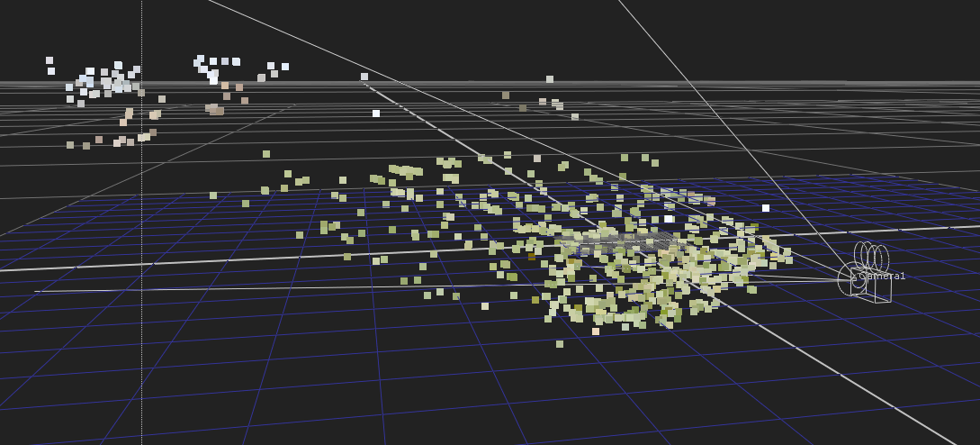Select the white point just above the wireframe card
The width and height of the screenshot is (980, 445).
click(669, 219)
